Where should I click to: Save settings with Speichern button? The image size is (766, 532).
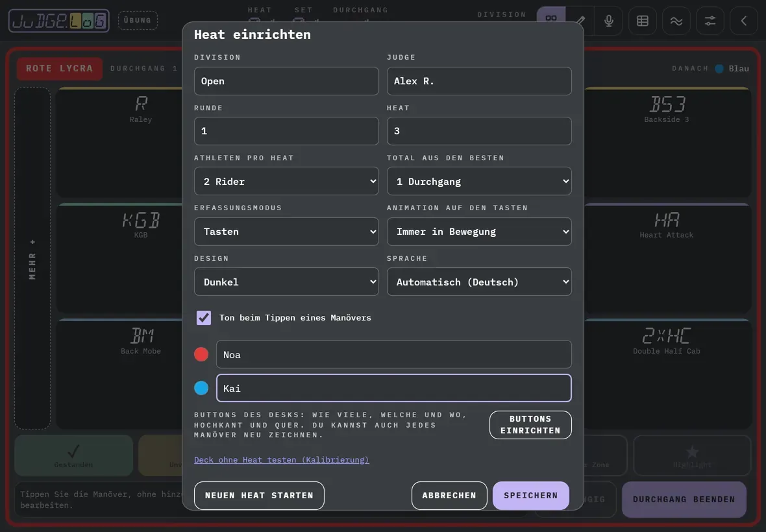click(530, 496)
